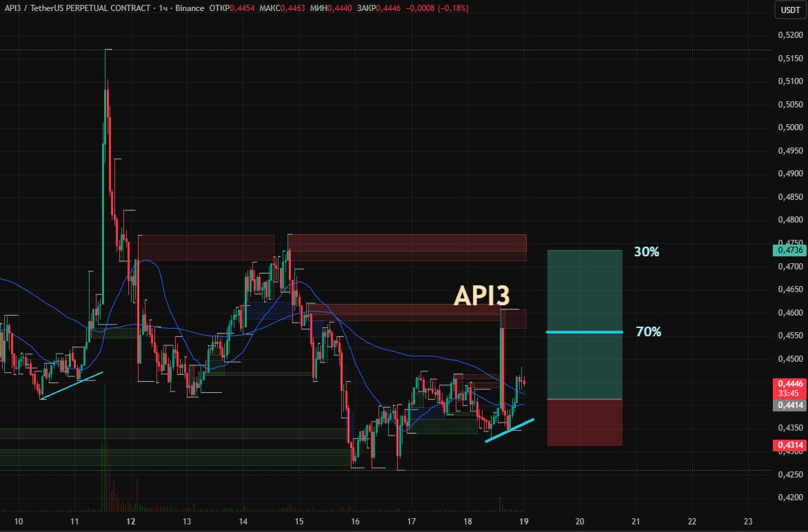Select the upper red zone spanning dates 15–19
808x532 pixels.
click(407, 247)
